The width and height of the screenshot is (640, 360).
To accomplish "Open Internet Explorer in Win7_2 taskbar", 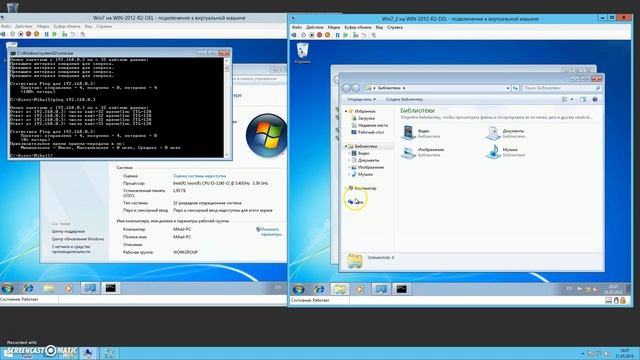I will point(319,289).
